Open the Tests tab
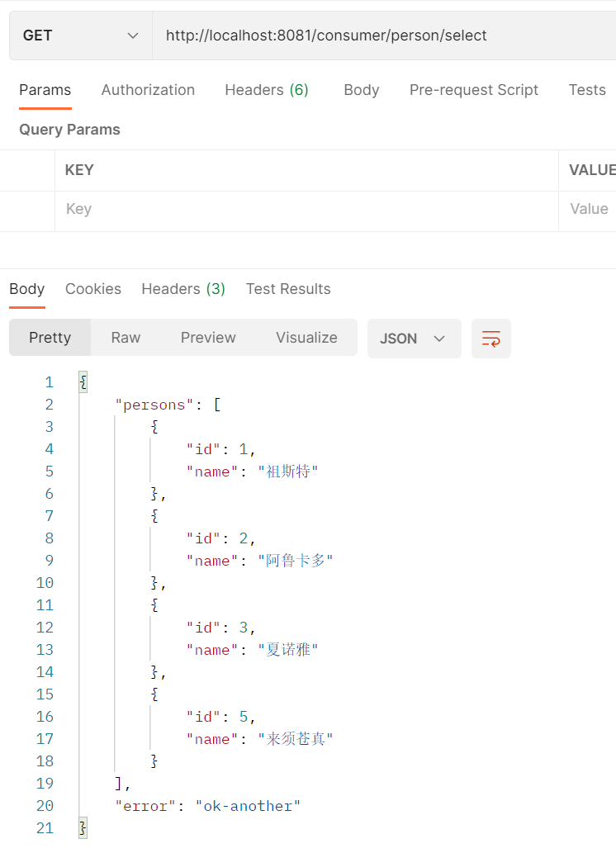 [587, 90]
